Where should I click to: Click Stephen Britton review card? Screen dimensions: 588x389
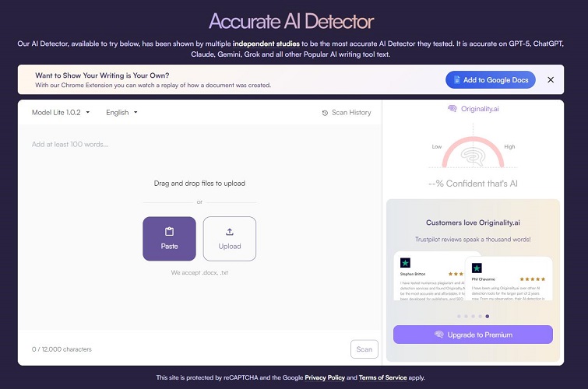[x=429, y=276]
